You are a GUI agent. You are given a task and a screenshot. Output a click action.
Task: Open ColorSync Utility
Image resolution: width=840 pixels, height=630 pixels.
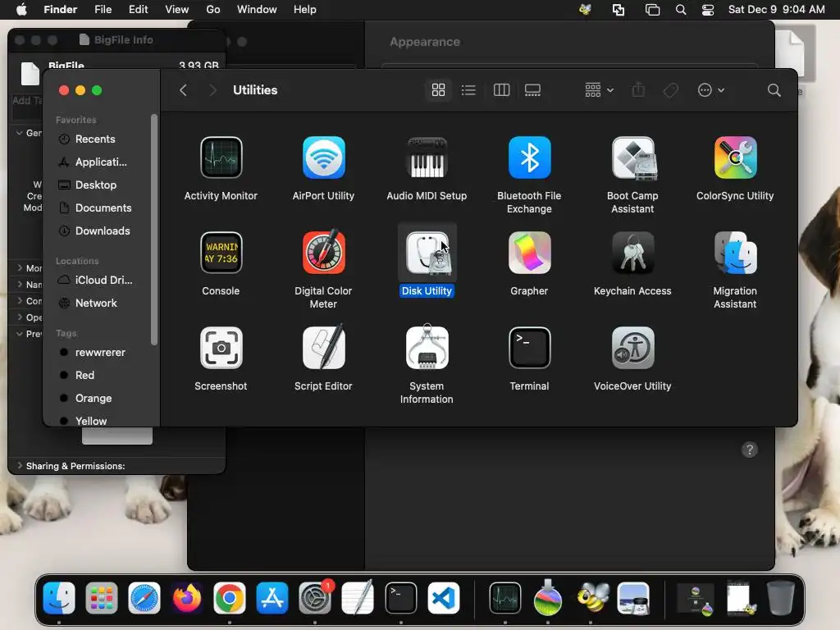pos(735,157)
